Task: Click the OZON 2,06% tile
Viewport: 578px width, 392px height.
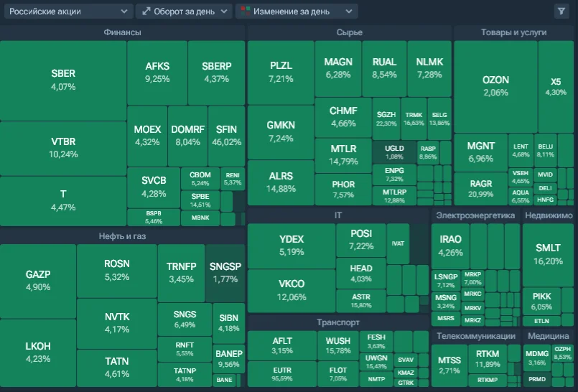Action: [496, 87]
